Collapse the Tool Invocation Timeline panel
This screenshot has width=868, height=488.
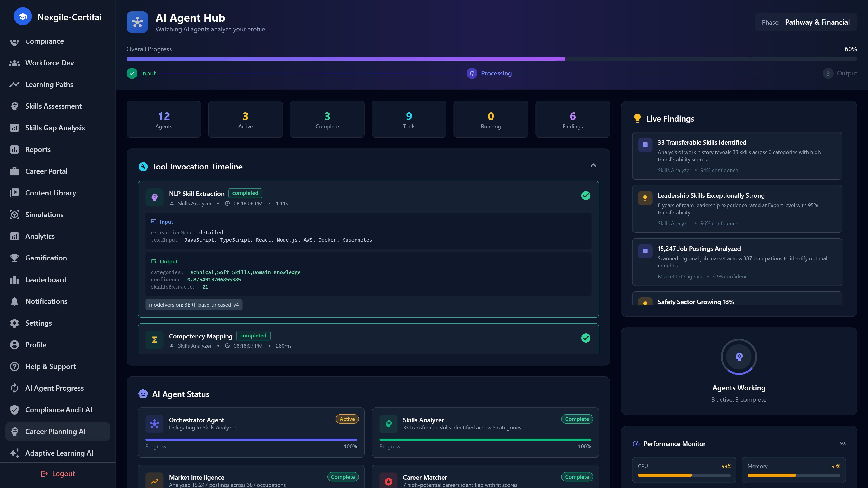click(593, 165)
